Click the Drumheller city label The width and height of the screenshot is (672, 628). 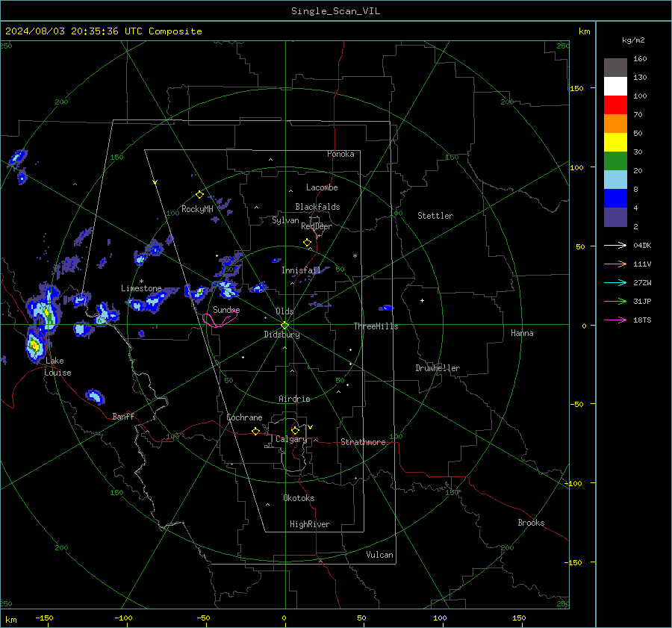438,368
